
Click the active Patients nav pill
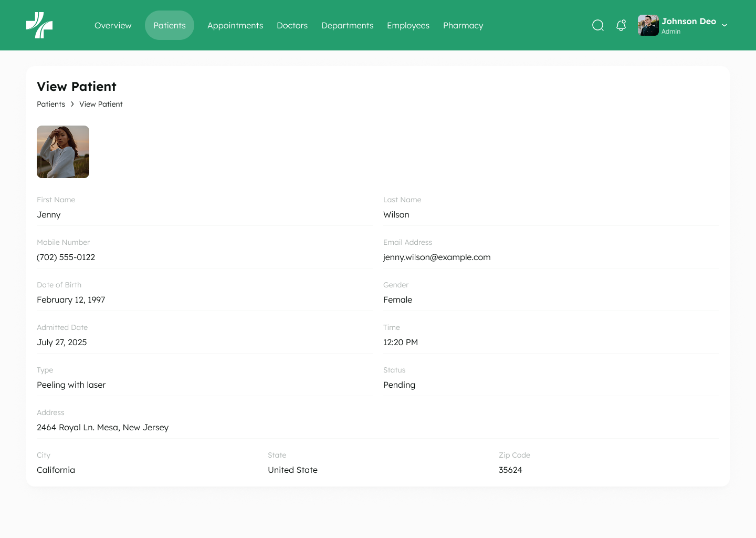169,25
